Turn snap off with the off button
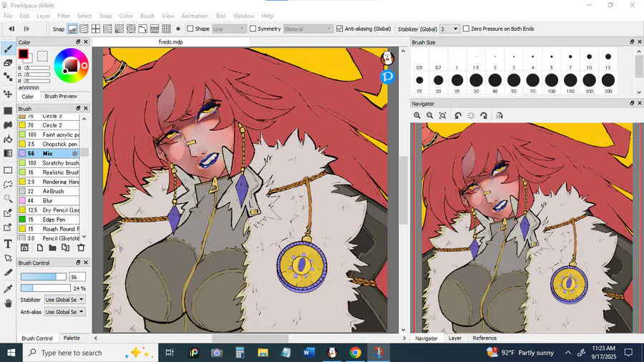Screen dimensions: 644x362 [72, 29]
